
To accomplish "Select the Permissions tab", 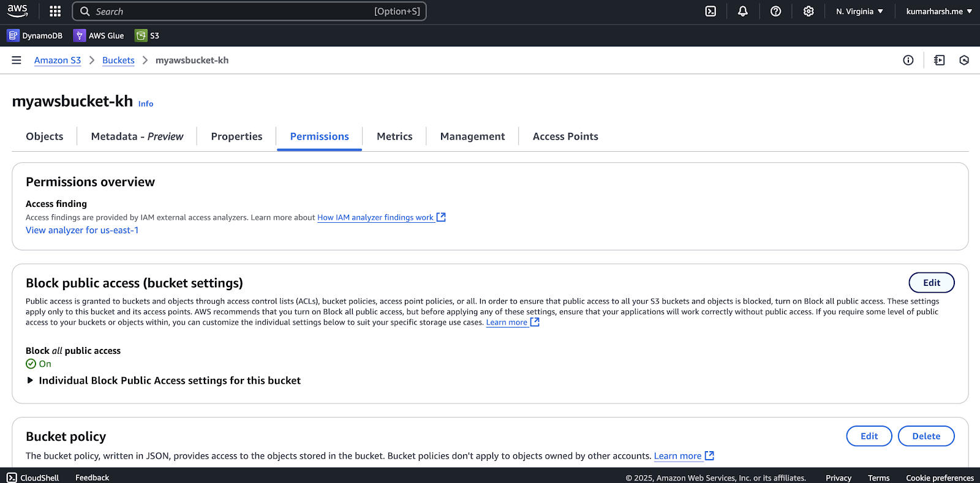I will click(320, 137).
